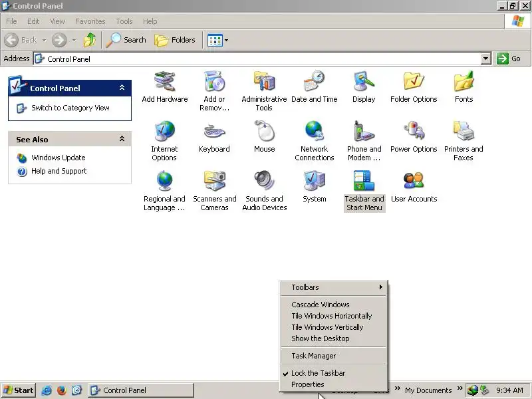Collapse the See Also pane

pyautogui.click(x=122, y=139)
